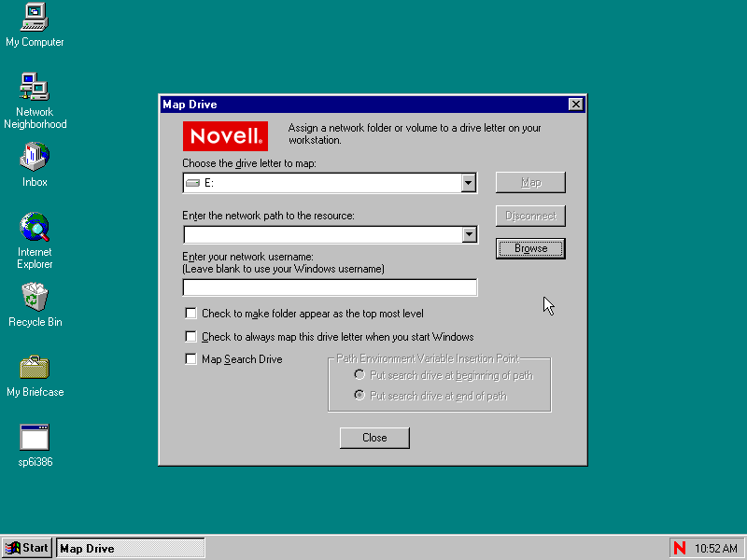Screen dimensions: 747x560
Task: Expand the network path dropdown arrow
Action: [470, 234]
